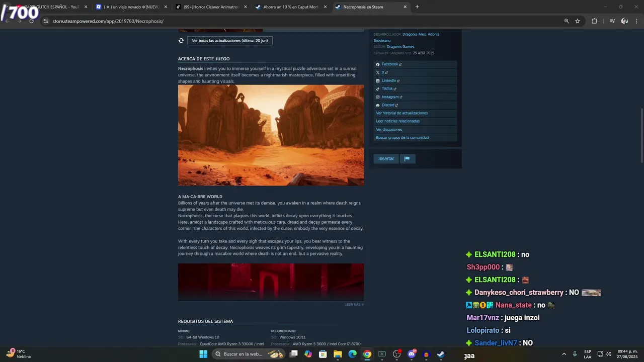Open Chrome media controls icon
Image resolution: width=644 pixels, height=362 pixels.
click(x=612, y=21)
